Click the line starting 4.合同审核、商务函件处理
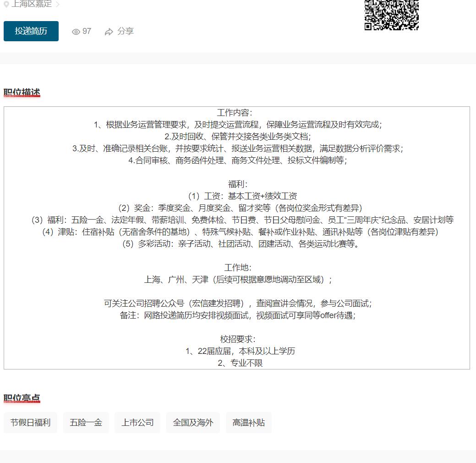The image size is (476, 463). click(x=238, y=160)
